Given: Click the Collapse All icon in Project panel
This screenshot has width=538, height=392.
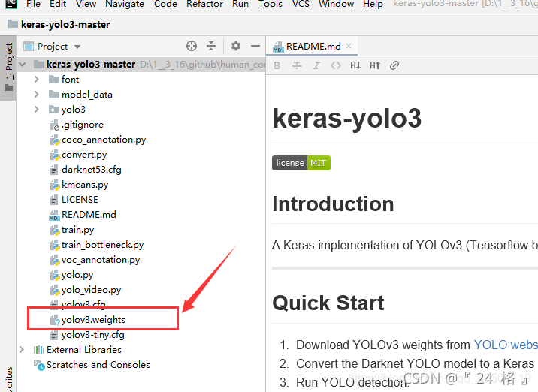Looking at the screenshot, I should (x=211, y=46).
